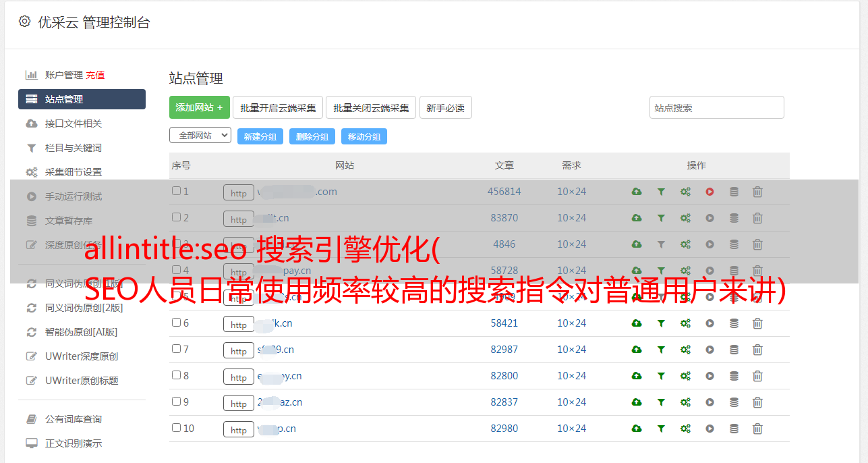Image resolution: width=868 pixels, height=463 pixels.
Task: Open UWriter深度原创 sidebar item
Action: pos(82,356)
